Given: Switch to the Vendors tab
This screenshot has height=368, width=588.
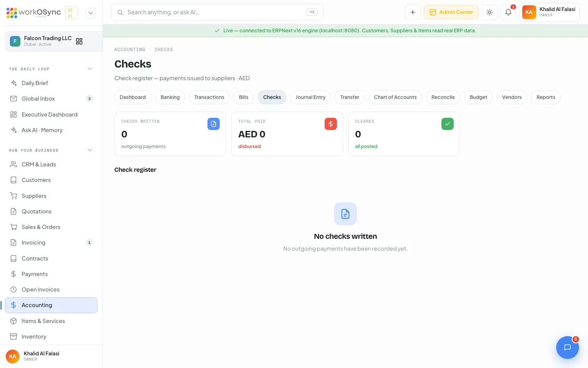Looking at the screenshot, I should (512, 97).
